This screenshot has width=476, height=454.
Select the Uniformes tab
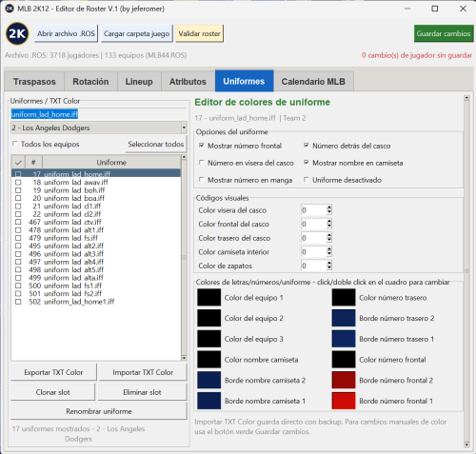coord(244,81)
